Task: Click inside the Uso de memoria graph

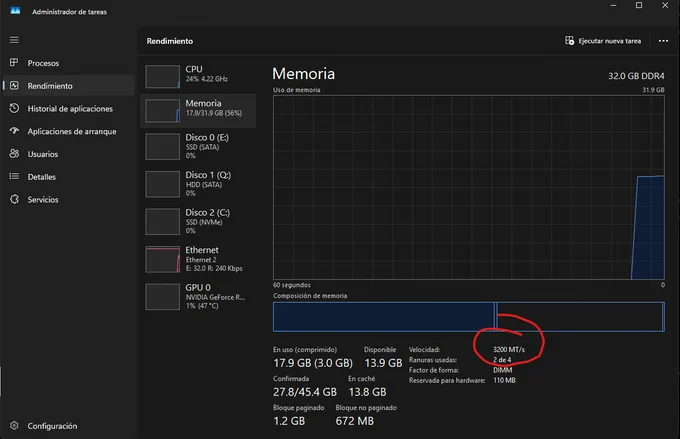Action: (468, 187)
